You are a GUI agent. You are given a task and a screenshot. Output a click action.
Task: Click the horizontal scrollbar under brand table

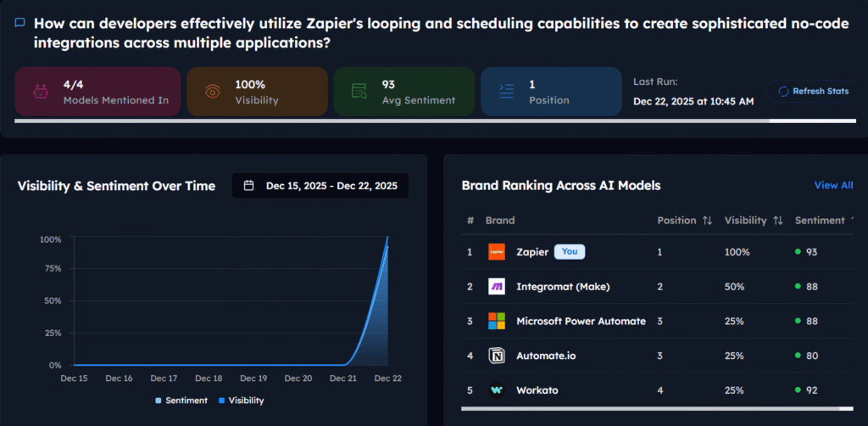pyautogui.click(x=649, y=408)
